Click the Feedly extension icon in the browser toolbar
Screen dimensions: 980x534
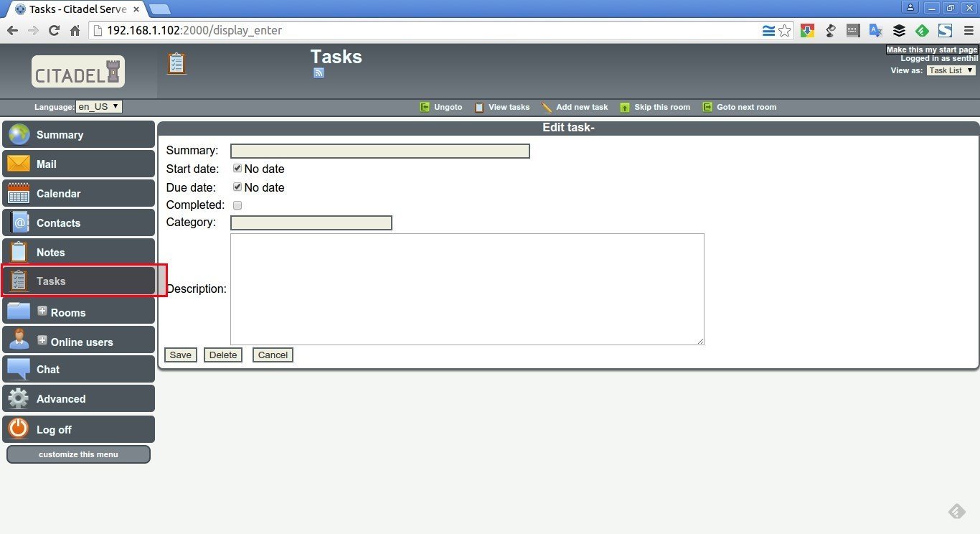pos(922,30)
